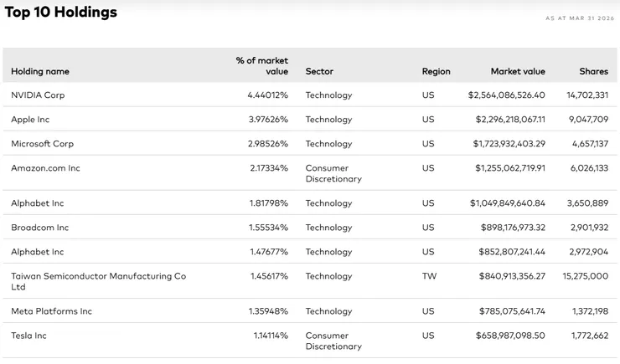Select market value $852,807,241.44
The height and width of the screenshot is (364, 620).
[x=512, y=252]
